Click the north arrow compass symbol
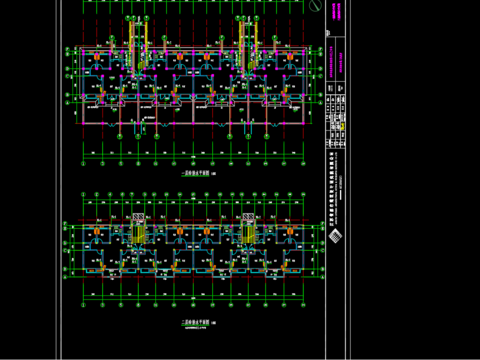Viewport: 480px width, 360px height. (315, 6)
